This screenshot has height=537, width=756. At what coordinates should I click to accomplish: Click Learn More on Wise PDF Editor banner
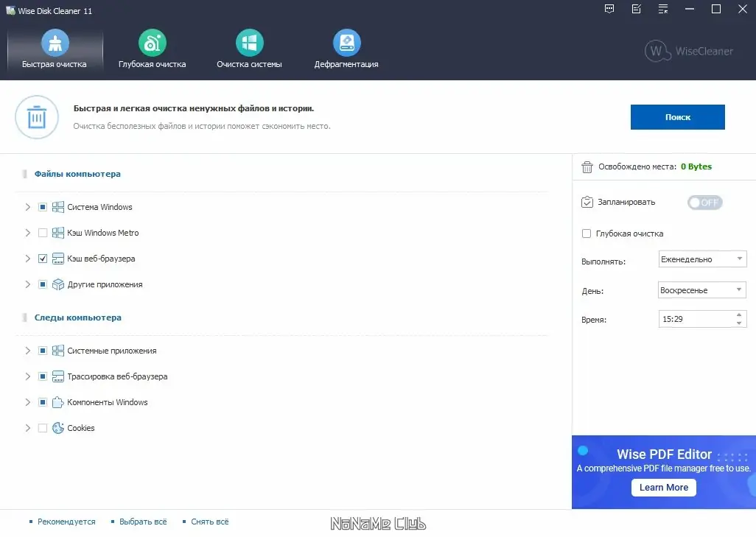pos(662,487)
